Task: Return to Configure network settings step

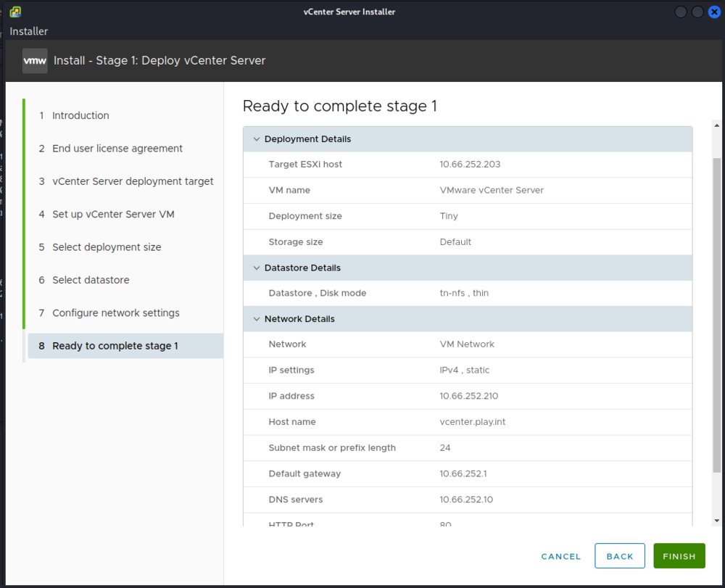Action: 115,313
